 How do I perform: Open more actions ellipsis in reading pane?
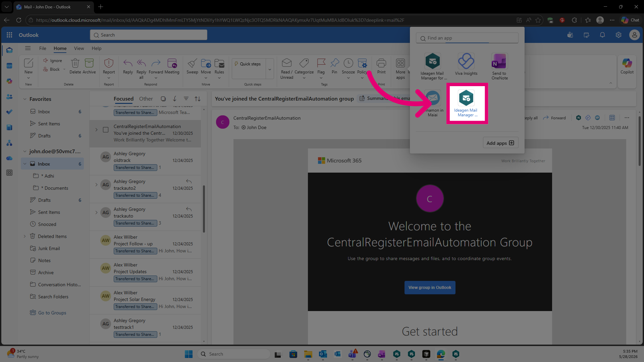[627, 118]
